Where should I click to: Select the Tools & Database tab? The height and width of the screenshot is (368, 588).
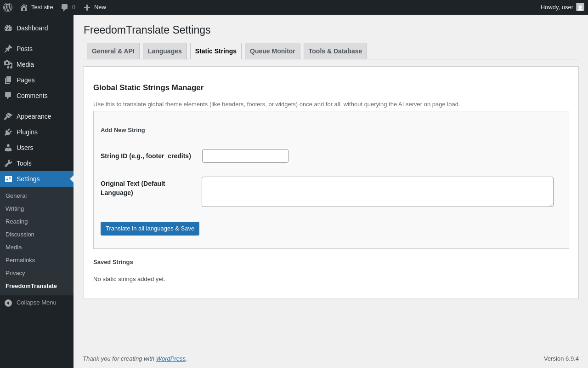[x=335, y=51]
